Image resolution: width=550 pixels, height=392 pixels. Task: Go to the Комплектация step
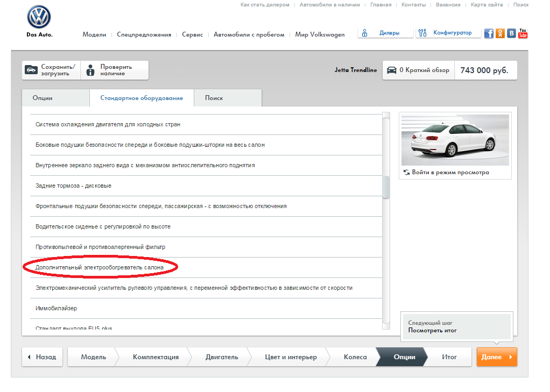(x=156, y=357)
